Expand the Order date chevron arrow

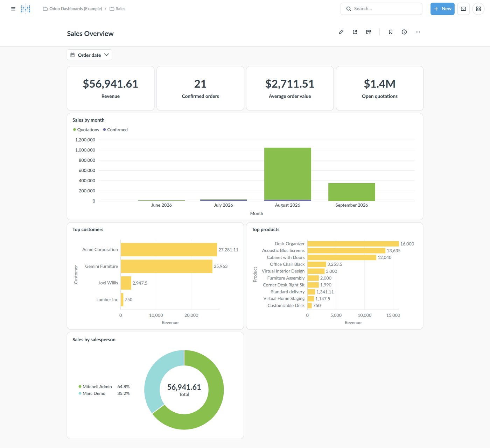(106, 55)
